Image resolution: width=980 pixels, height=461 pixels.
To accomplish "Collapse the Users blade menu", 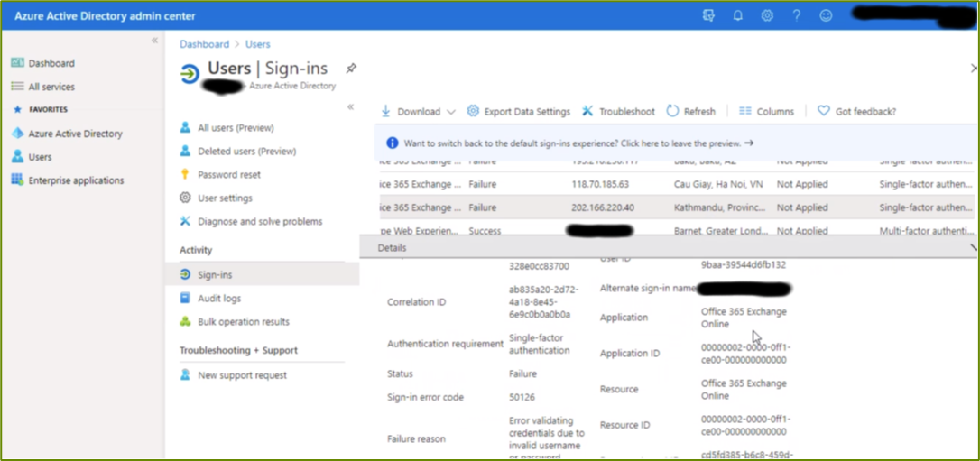I will coord(351,106).
